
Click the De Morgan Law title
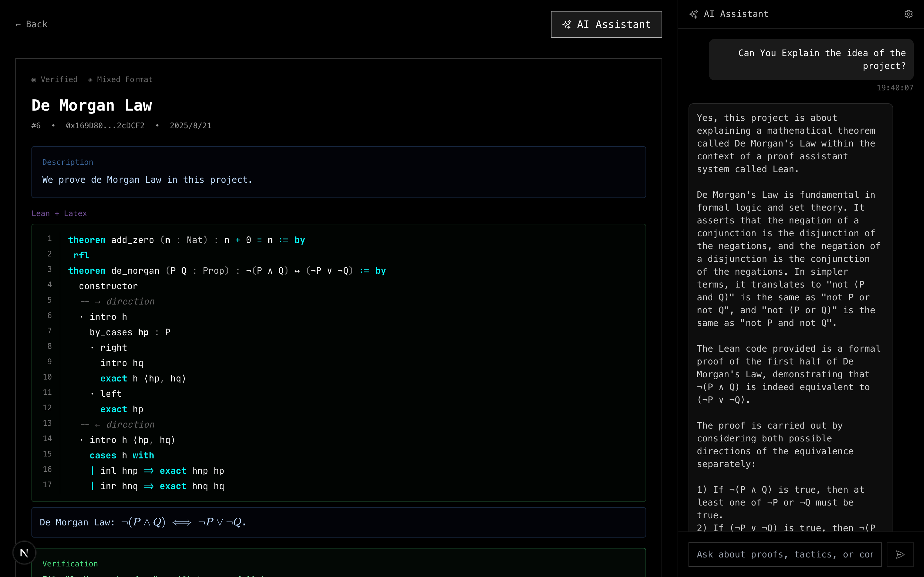tap(92, 105)
